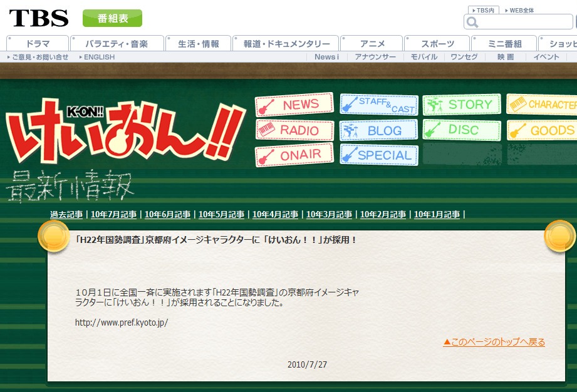Open the ドラマ category tab
Viewport: 577px width, 392px height.
click(38, 43)
